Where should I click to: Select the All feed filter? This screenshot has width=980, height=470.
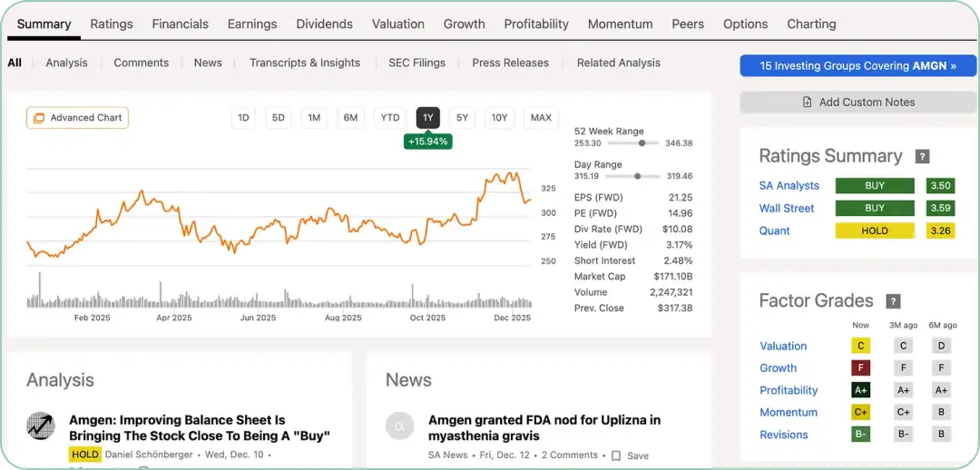tap(15, 63)
